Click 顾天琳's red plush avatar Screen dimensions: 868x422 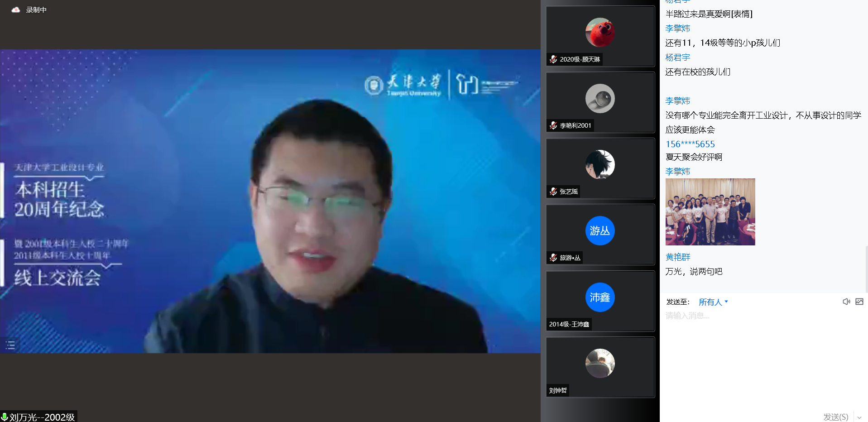click(x=599, y=33)
